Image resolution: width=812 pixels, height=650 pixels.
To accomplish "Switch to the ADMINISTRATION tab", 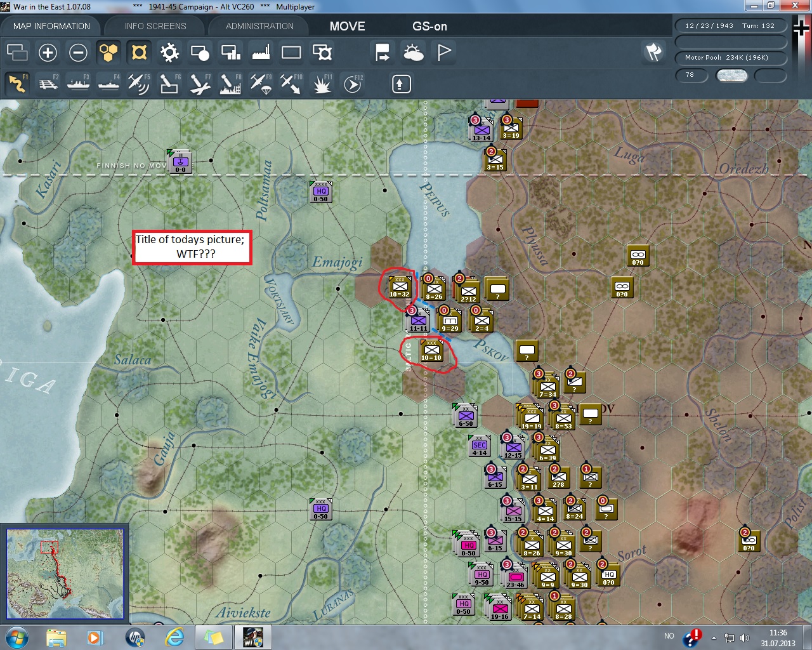I will tap(259, 26).
